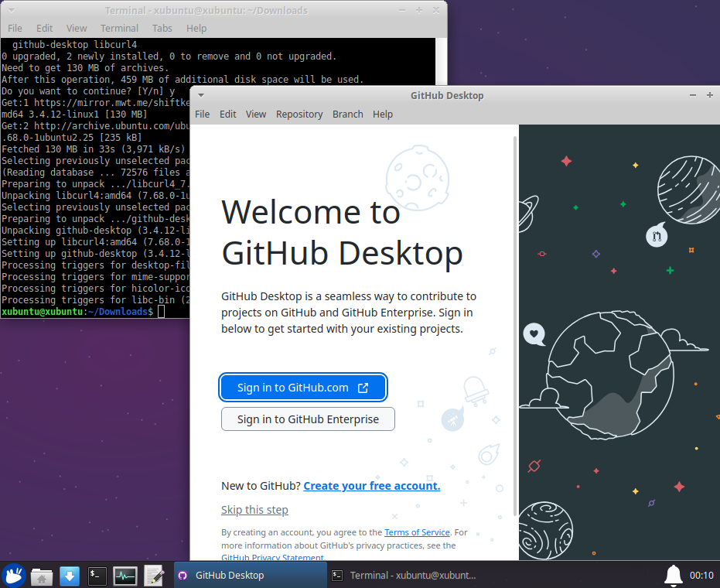Launch the text editor taskbar icon
720x588 pixels.
152,576
